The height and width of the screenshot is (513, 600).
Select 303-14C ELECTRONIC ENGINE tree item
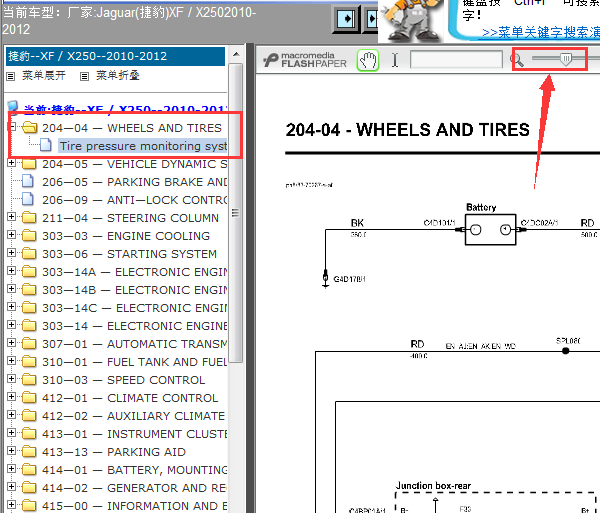pyautogui.click(x=134, y=308)
